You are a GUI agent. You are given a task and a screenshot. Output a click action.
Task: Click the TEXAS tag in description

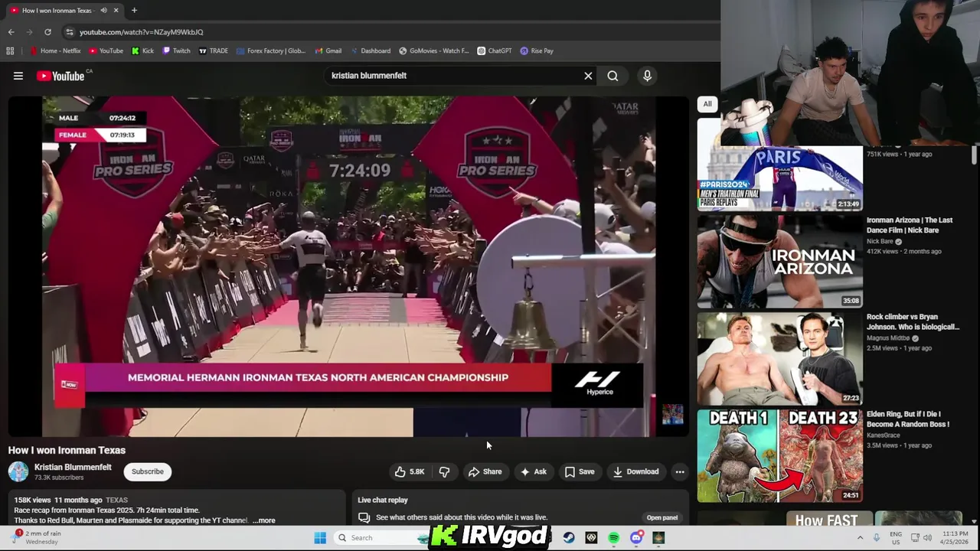pos(116,500)
